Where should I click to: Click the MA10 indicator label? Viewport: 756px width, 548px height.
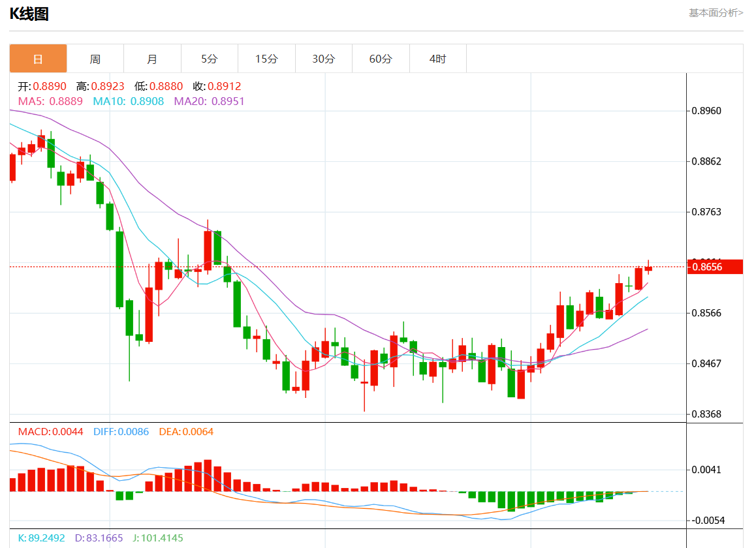coord(129,101)
